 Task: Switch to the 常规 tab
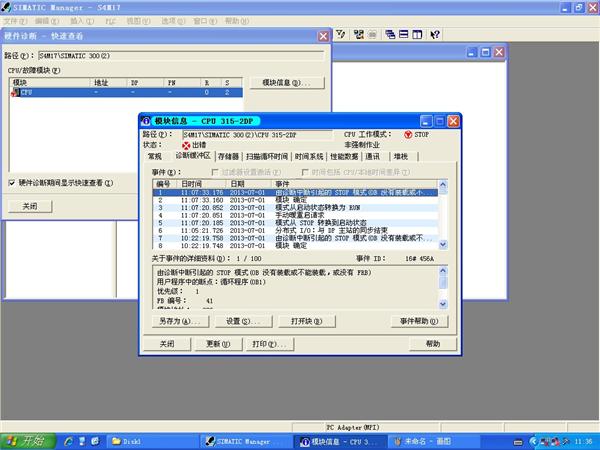point(155,157)
